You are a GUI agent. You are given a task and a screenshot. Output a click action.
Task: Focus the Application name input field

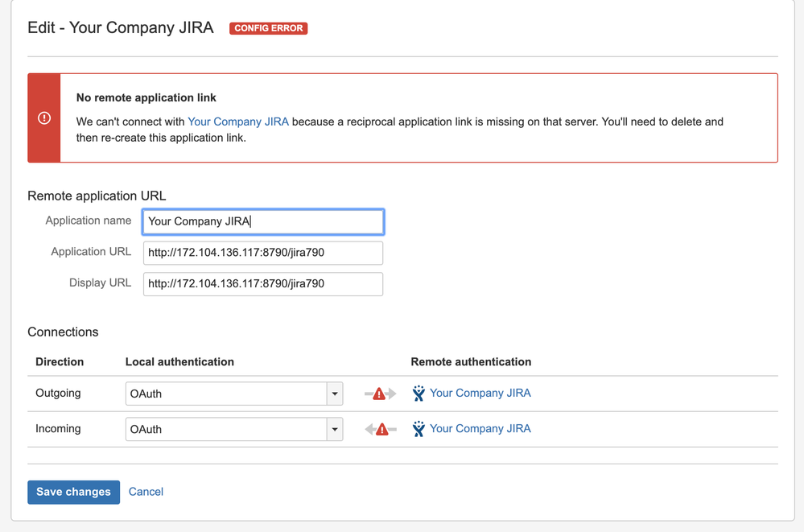pos(263,221)
